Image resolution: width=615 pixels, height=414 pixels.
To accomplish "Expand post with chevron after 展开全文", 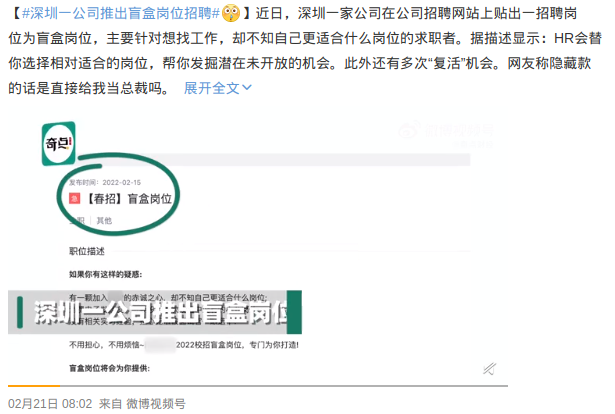I will 247,88.
